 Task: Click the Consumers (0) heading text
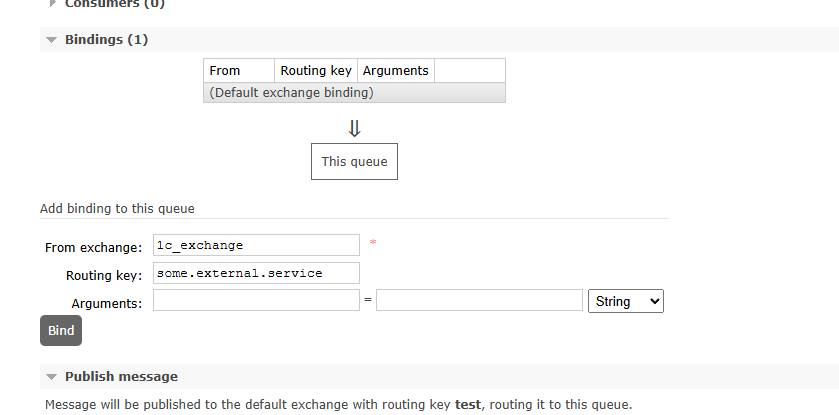click(x=114, y=4)
